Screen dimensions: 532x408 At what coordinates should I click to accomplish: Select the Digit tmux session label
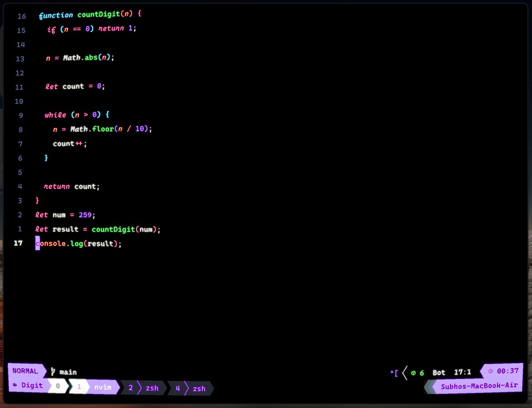pos(32,385)
